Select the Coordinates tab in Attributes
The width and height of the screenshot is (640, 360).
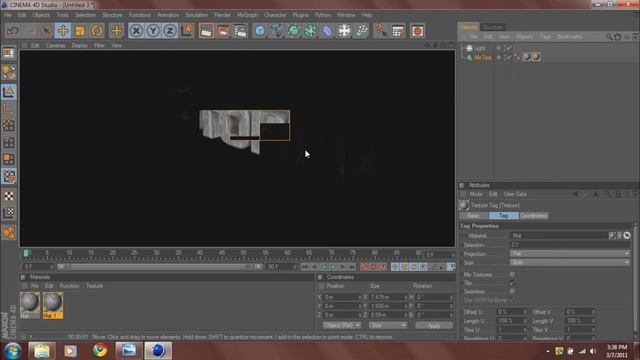point(533,216)
